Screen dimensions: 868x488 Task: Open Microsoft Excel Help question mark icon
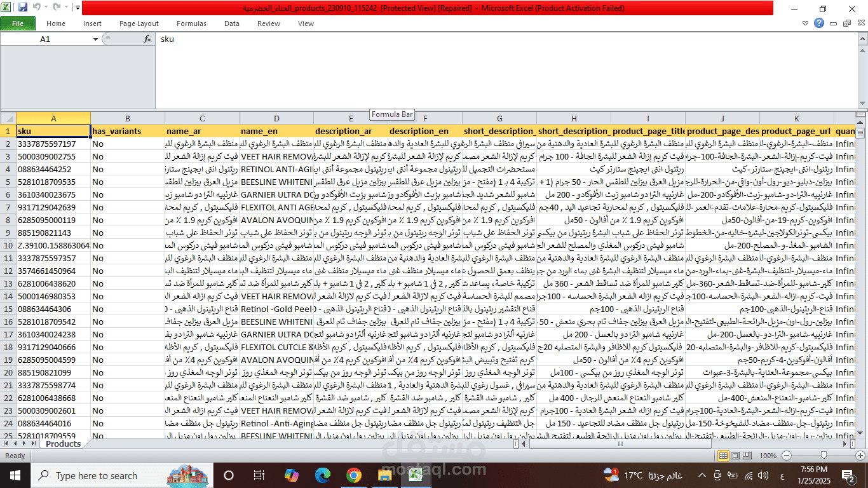(820, 24)
